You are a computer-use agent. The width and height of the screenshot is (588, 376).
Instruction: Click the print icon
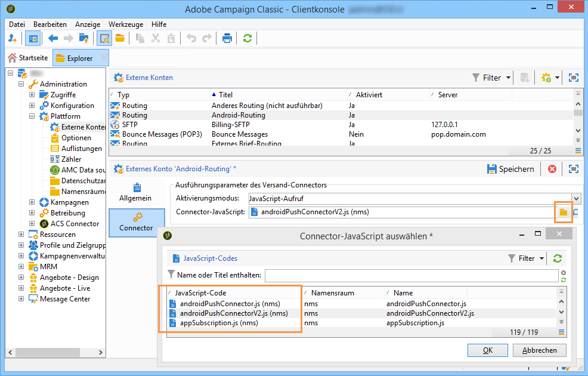point(227,38)
